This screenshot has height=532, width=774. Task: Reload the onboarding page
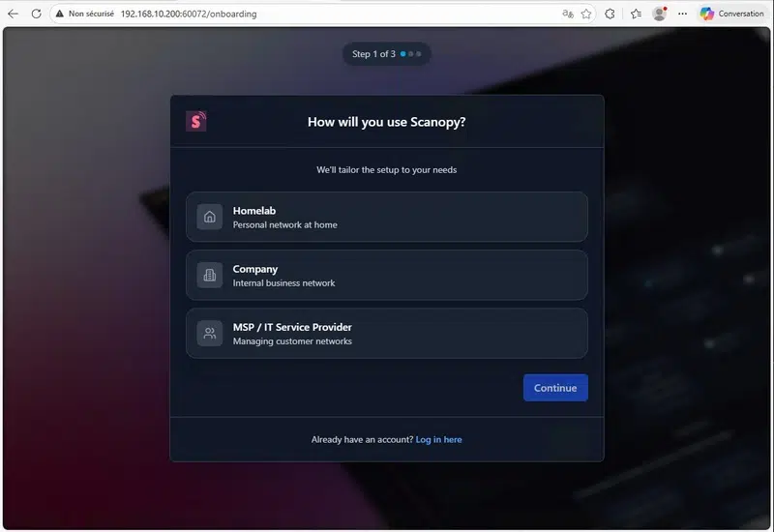tap(36, 14)
